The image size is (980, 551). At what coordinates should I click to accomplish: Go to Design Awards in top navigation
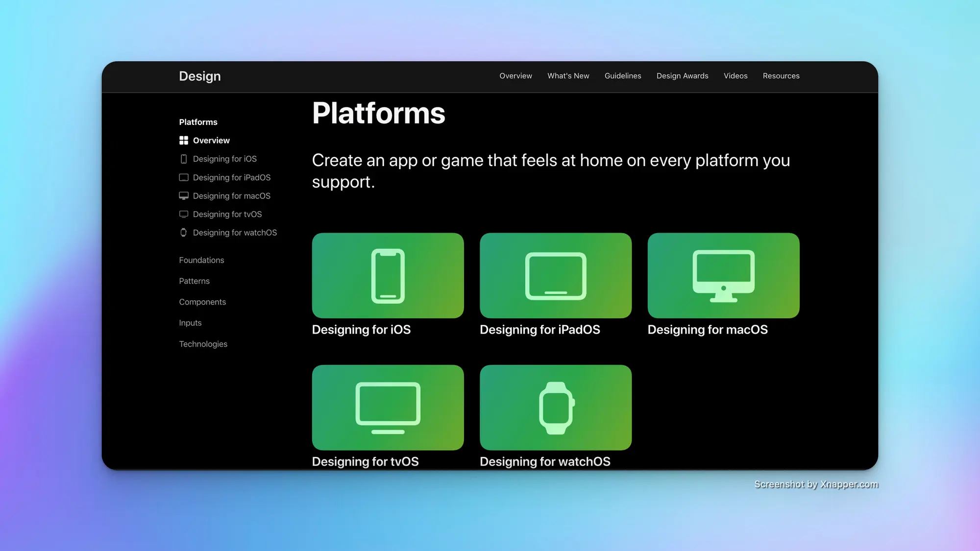[x=682, y=76]
